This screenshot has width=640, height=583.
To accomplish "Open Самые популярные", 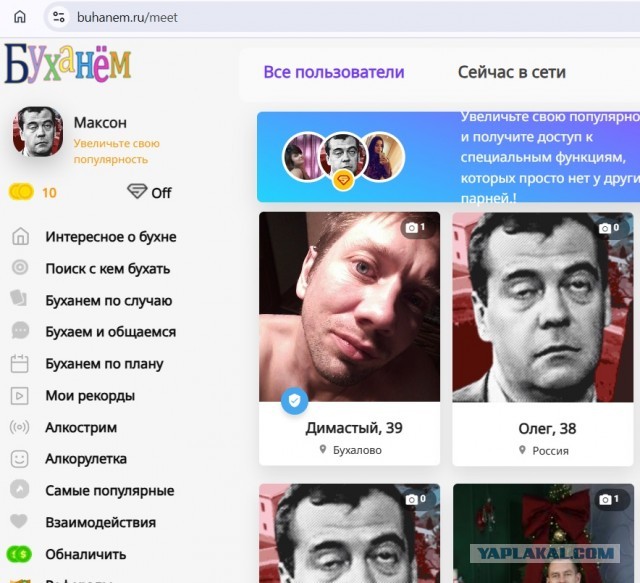I will [x=109, y=491].
